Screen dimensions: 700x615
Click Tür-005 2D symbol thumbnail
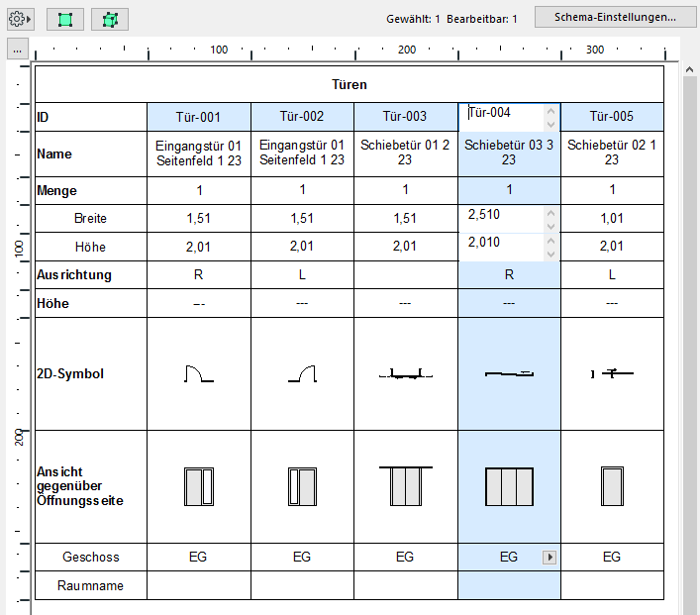[612, 373]
